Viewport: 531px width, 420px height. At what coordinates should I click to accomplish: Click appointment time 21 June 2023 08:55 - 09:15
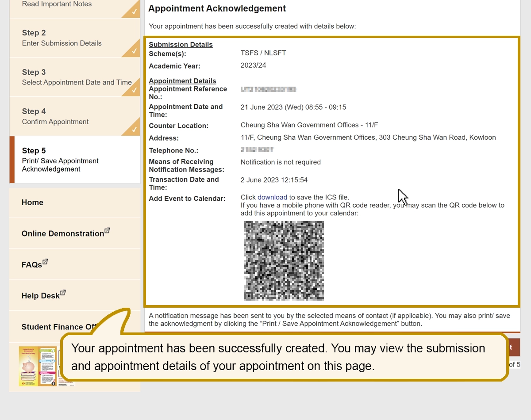[x=293, y=107]
